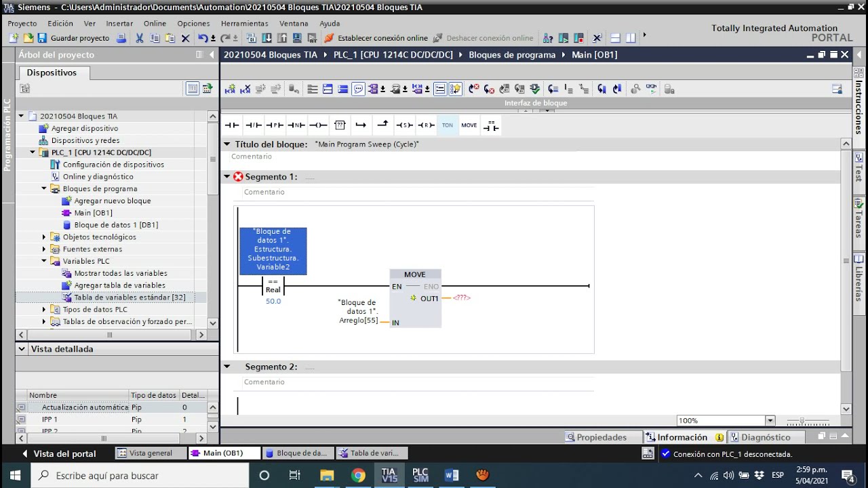This screenshot has height=488, width=868.
Task: Collapse the Vista detallada panel
Action: (x=22, y=349)
